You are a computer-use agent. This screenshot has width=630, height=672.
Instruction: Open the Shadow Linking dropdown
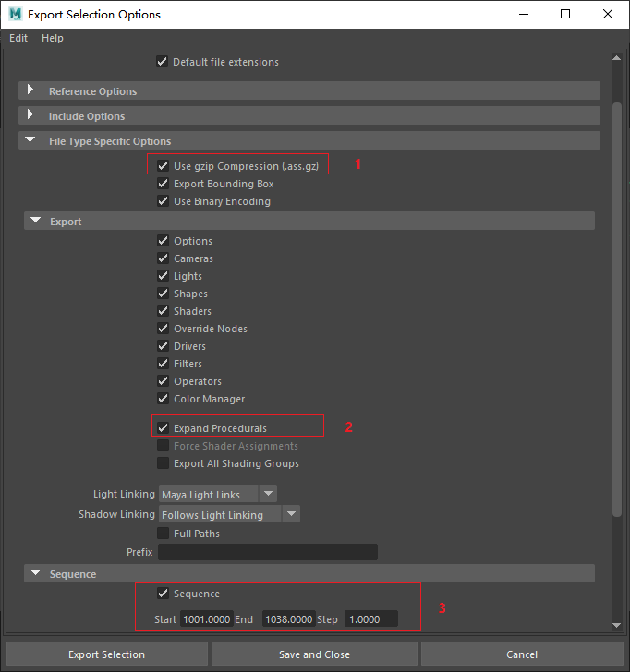click(x=229, y=514)
